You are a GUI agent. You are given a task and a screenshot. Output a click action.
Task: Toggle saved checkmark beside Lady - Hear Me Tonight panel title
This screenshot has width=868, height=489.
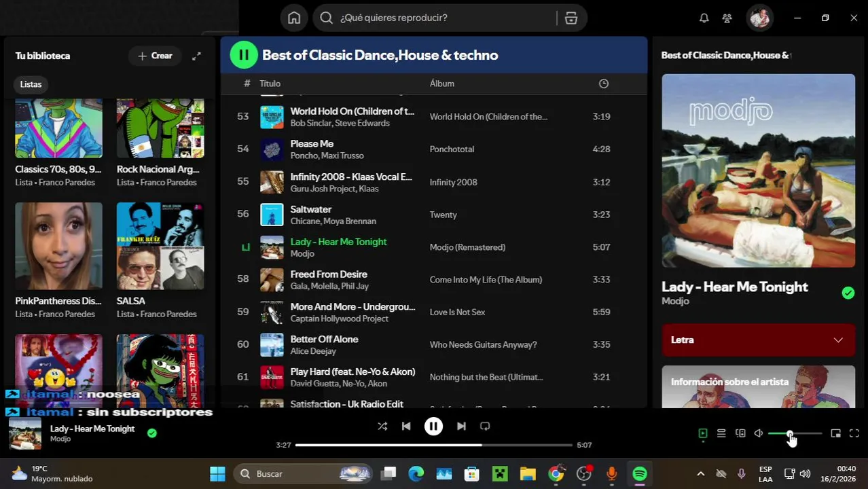click(x=848, y=293)
